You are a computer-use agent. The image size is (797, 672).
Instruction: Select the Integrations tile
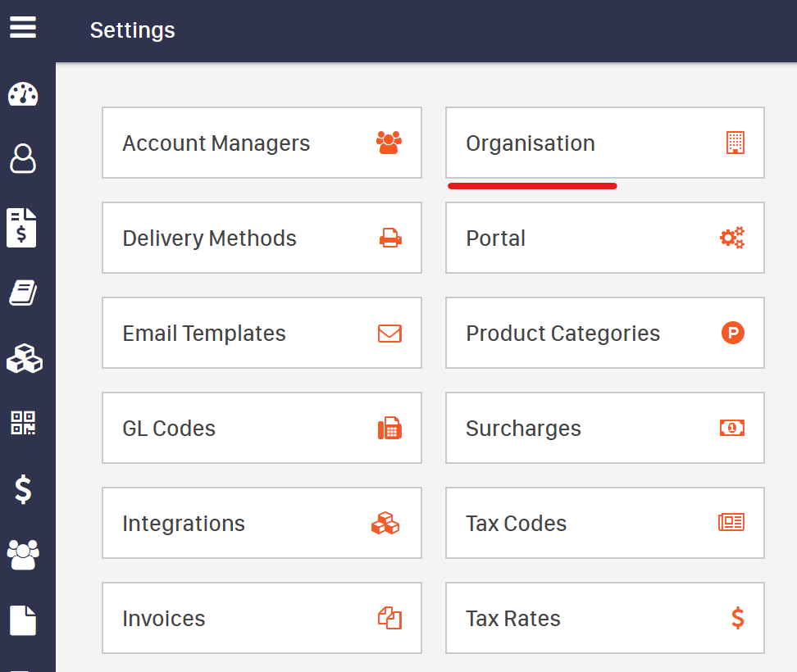click(x=262, y=523)
